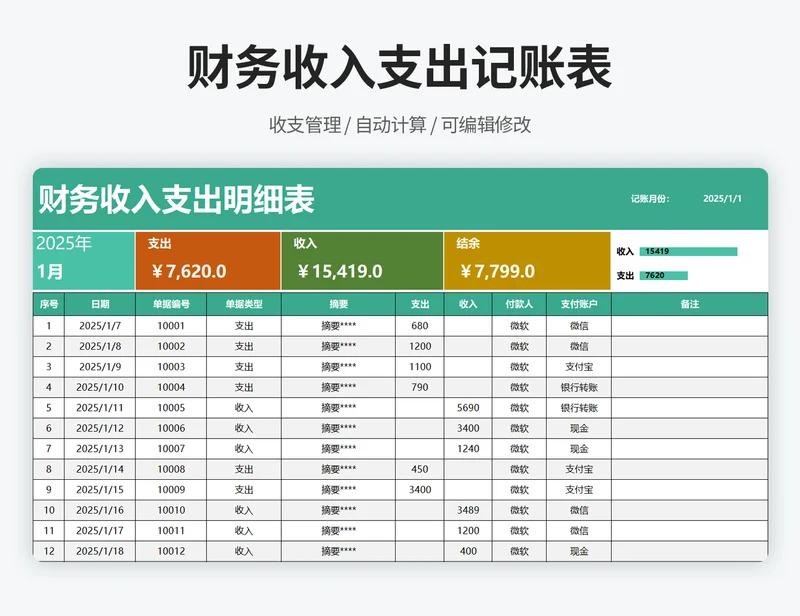
Task: Click voucher number 10001
Action: click(x=171, y=326)
